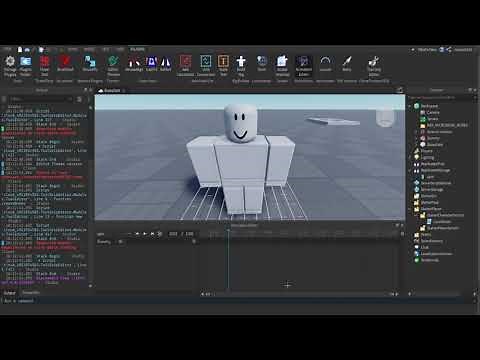Close the Output panel
Screen dimensions: 480x360
[x=90, y=90]
